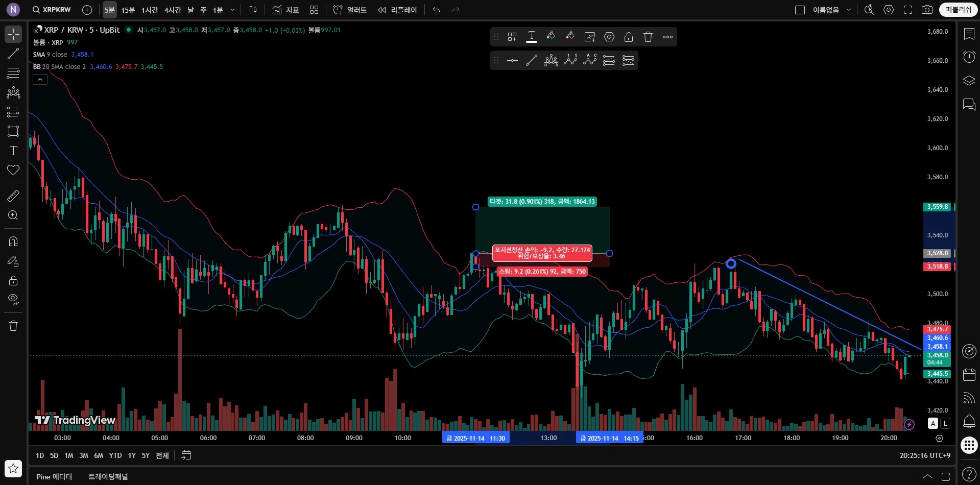Activate the zoom in tool
Image resolution: width=980 pixels, height=485 pixels.
(x=13, y=215)
